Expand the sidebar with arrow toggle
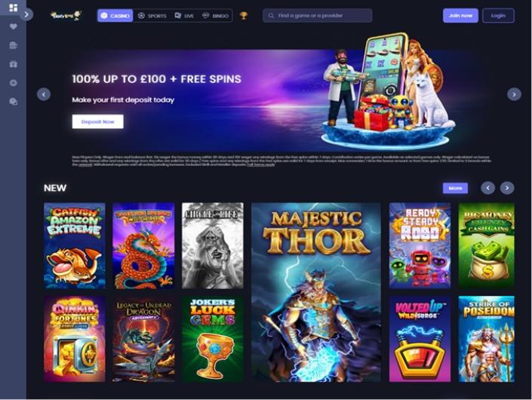 (26, 14)
